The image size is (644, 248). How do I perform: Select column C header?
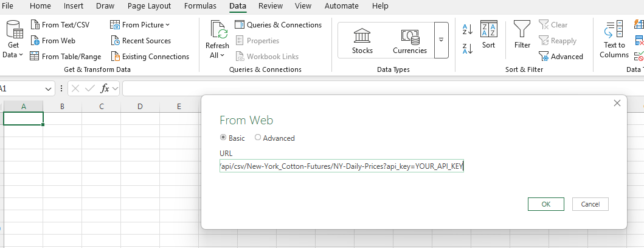click(x=101, y=106)
